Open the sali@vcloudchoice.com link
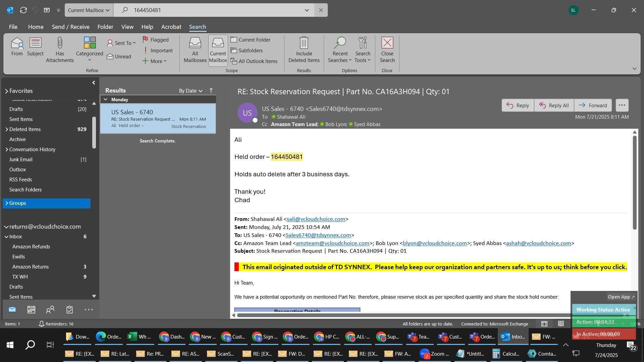This screenshot has height=362, width=644. [316, 219]
